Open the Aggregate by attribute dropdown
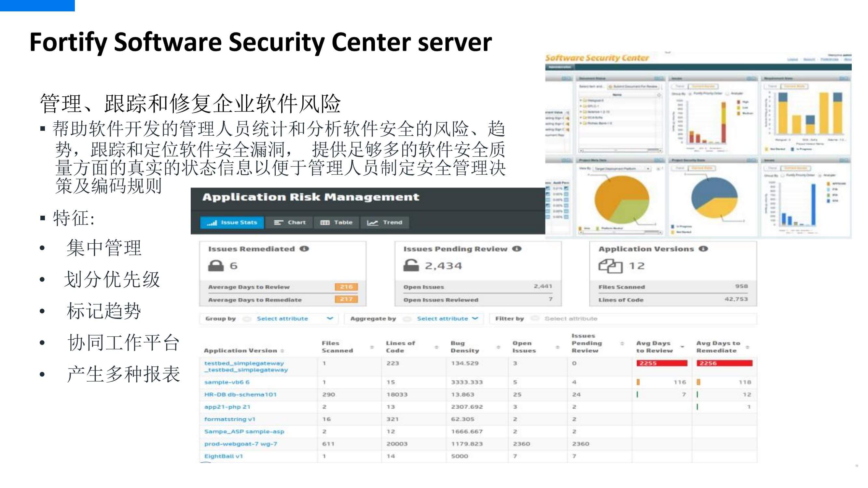Screen dimensions: 868x488 (x=448, y=318)
